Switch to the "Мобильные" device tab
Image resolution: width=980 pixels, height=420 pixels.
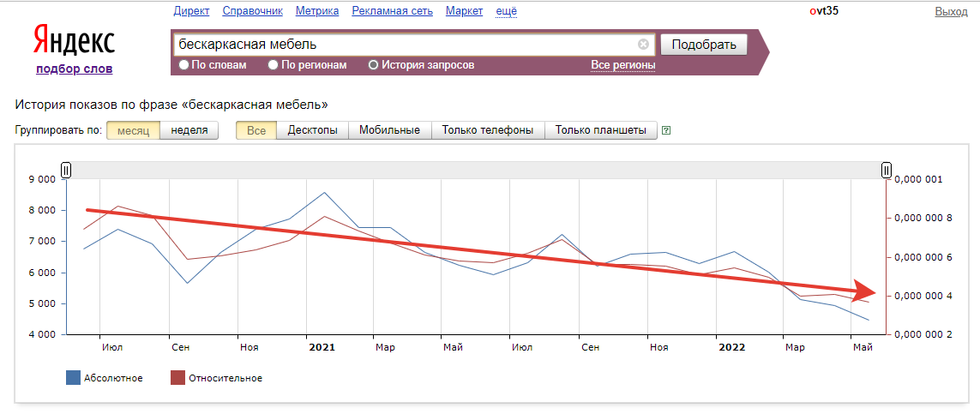pyautogui.click(x=389, y=130)
